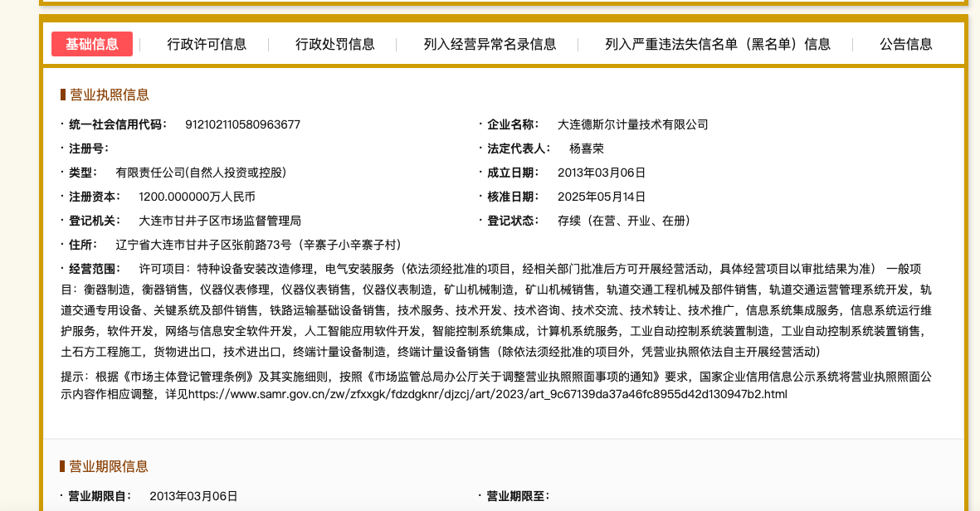Click credit code 912102110580963677

[x=242, y=124]
